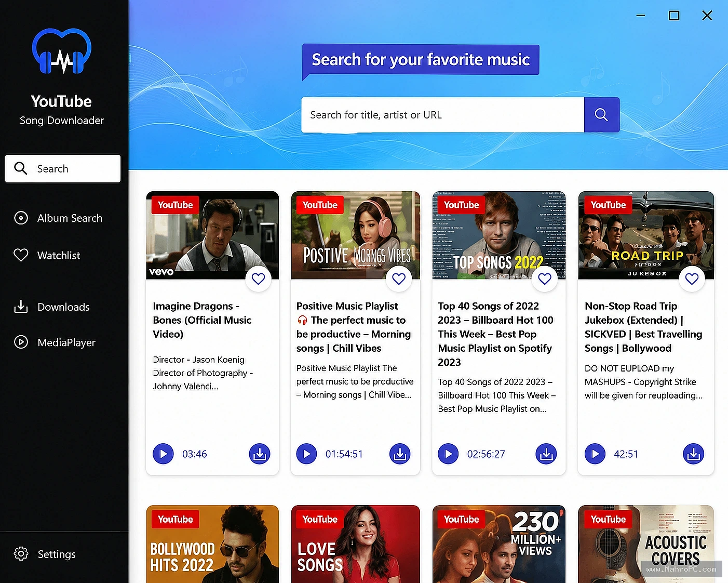Click the 01:54:51 duration label
Viewport: 728px width, 583px height.
pyautogui.click(x=344, y=454)
